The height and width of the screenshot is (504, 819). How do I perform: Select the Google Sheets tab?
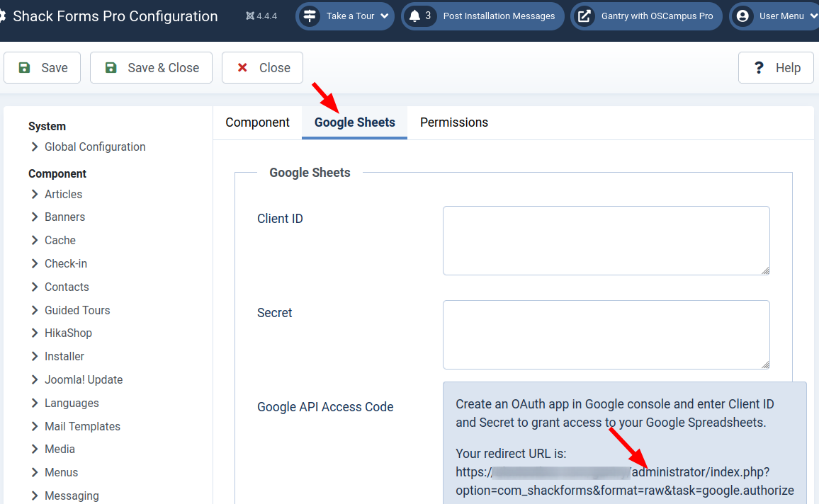[x=355, y=122]
